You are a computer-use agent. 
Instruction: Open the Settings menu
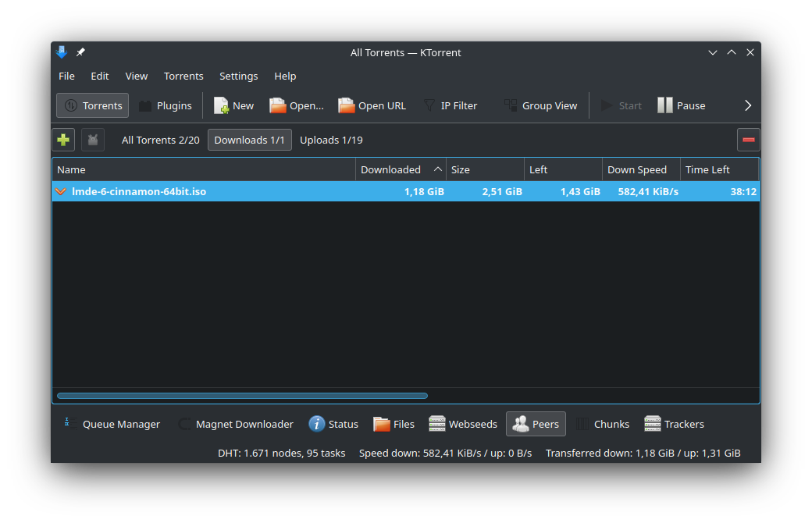coord(239,76)
